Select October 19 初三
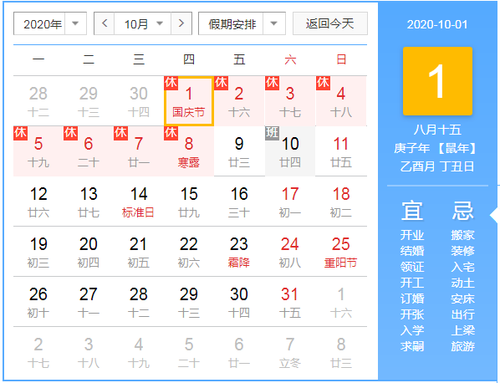 click(38, 252)
